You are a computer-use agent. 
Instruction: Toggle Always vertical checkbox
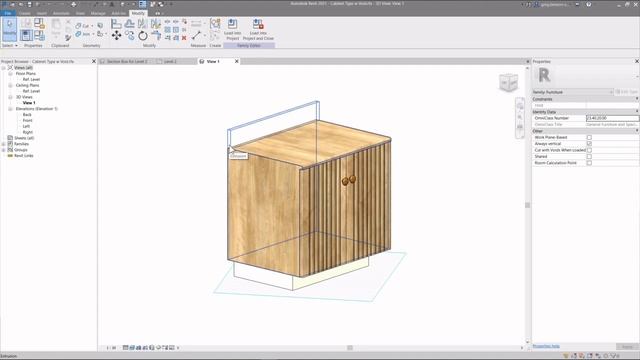(589, 144)
